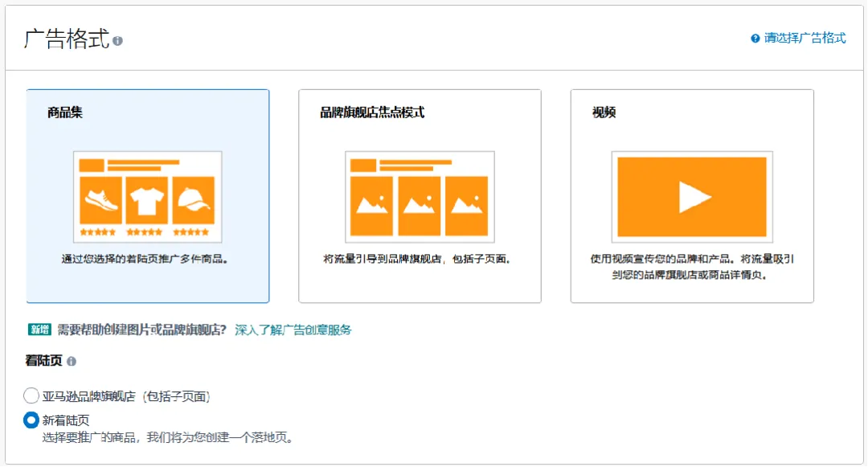This screenshot has height=467, width=868.
Task: Click info icon next to 着陆页
Action: click(x=72, y=362)
